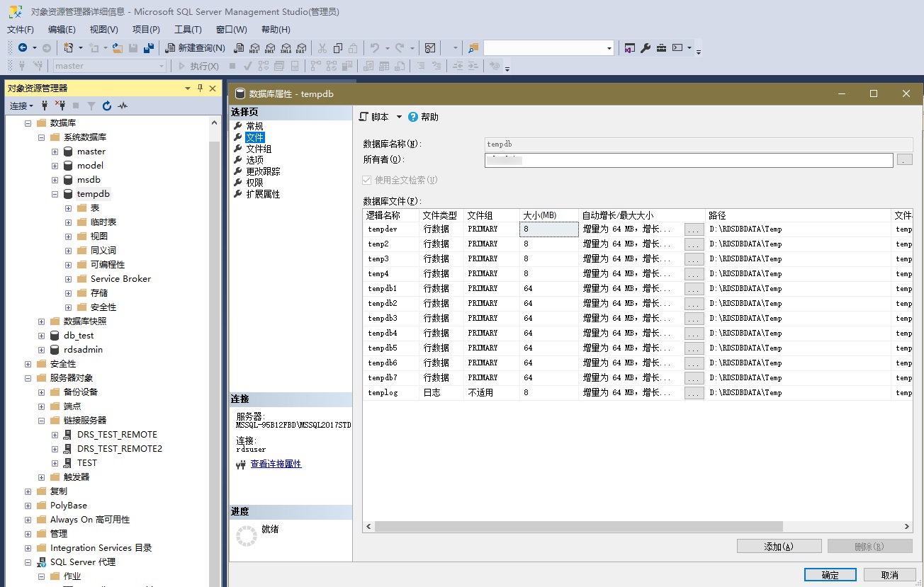
Task: Click the Copy icon in main toolbar
Action: (338, 48)
